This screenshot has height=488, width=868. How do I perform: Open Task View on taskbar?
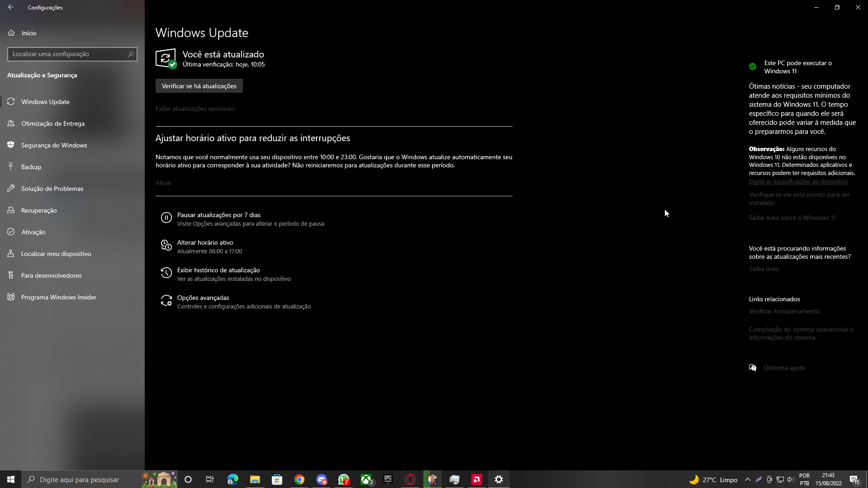pyautogui.click(x=210, y=479)
